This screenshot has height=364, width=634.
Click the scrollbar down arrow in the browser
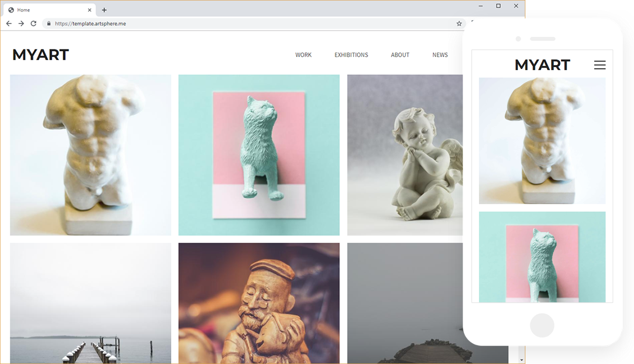click(521, 360)
